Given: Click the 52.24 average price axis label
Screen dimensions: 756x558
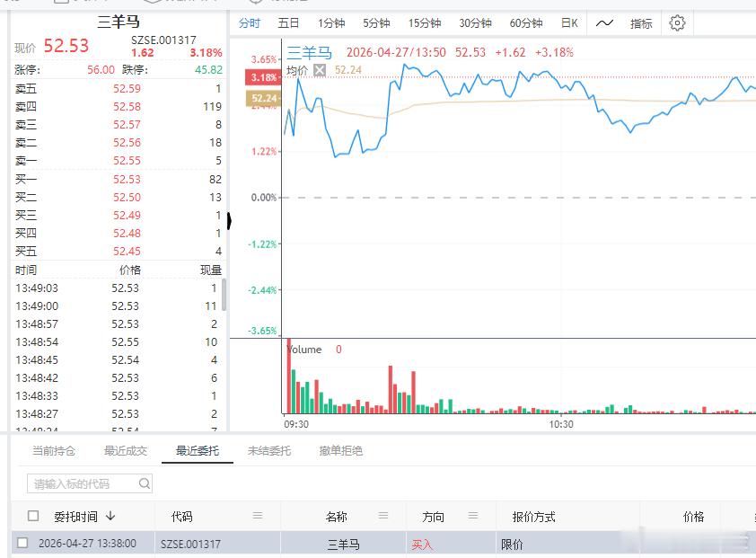Looking at the screenshot, I should coord(263,99).
